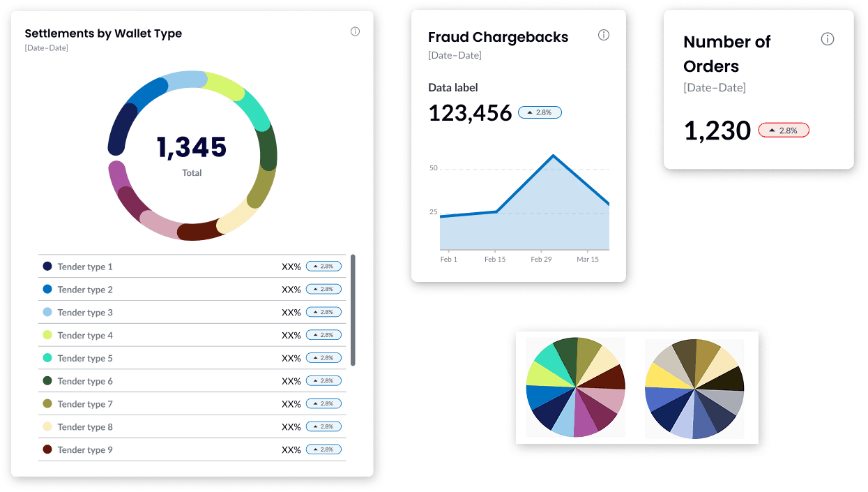Click the 25 y-axis label
The width and height of the screenshot is (868, 492).
(x=434, y=212)
